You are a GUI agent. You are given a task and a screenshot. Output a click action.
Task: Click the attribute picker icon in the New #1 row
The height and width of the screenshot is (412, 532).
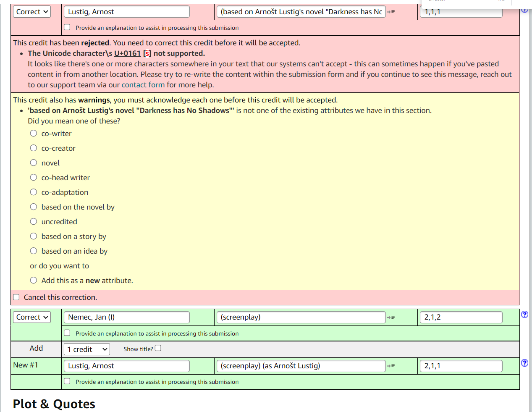391,366
